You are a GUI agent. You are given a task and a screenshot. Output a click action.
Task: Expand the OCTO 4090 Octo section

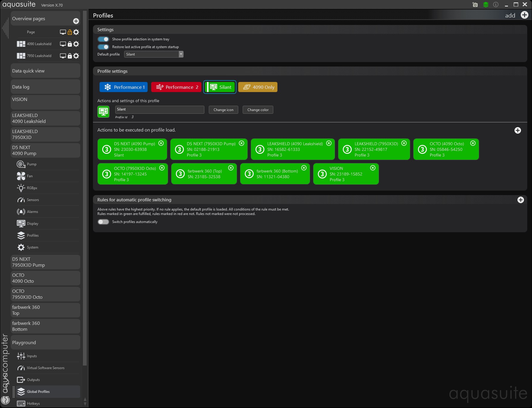(45, 278)
